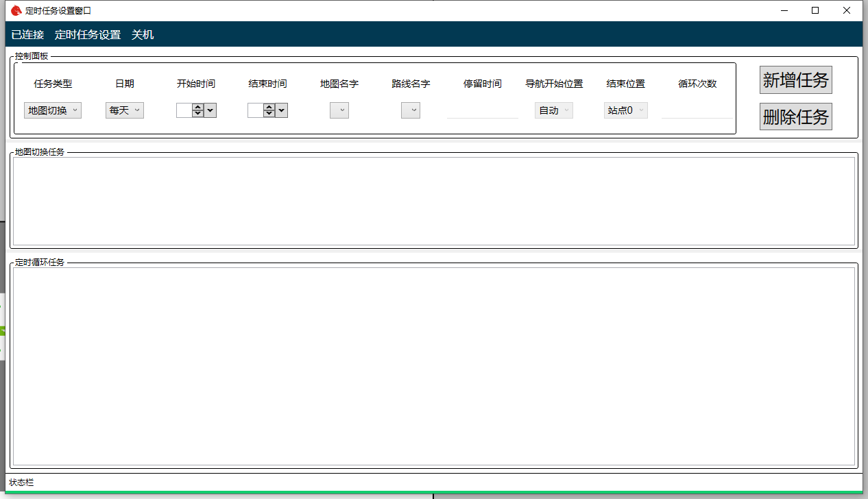868x499 pixels.
Task: Open the 路线名字 dropdown
Action: 411,110
